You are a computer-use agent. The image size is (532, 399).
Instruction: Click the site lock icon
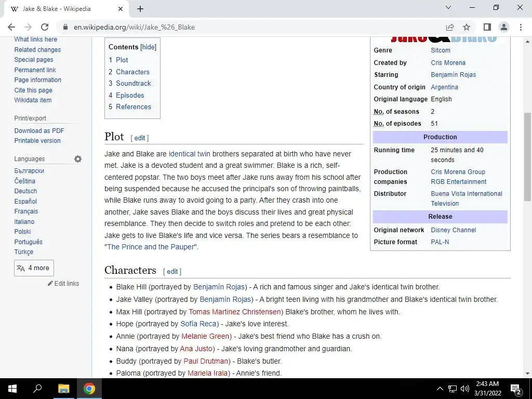(x=65, y=27)
